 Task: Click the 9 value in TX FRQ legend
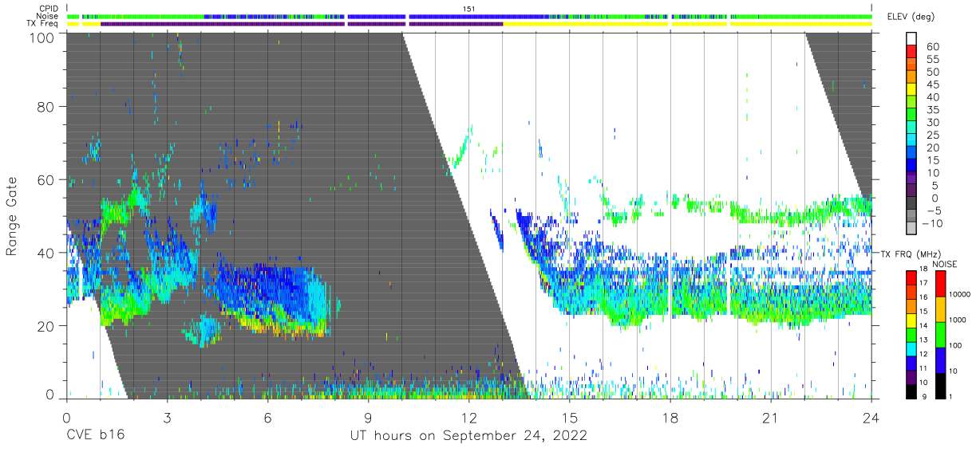[923, 396]
